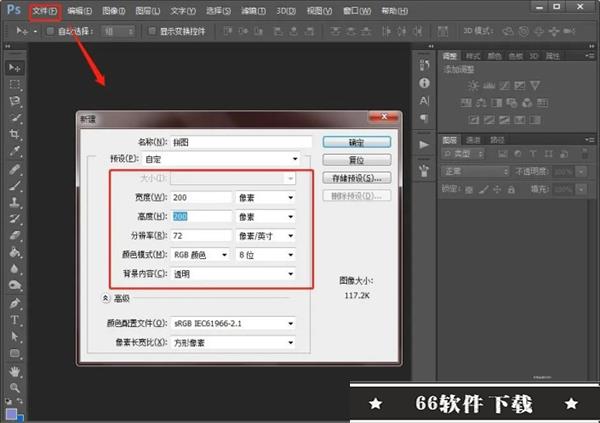
Task: Open the 文件(F) menu
Action: pos(45,11)
